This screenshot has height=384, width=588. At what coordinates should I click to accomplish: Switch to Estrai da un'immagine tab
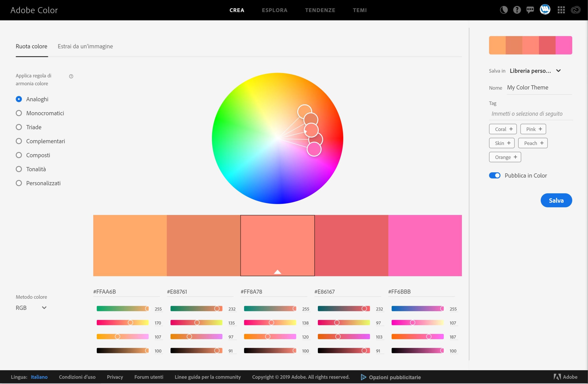[x=85, y=46]
